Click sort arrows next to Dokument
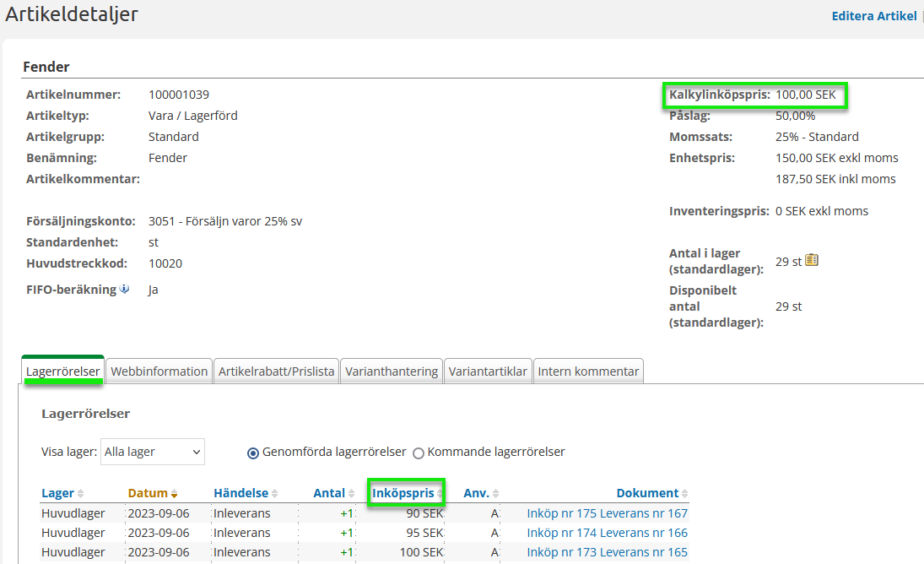924x564 pixels. (x=685, y=494)
